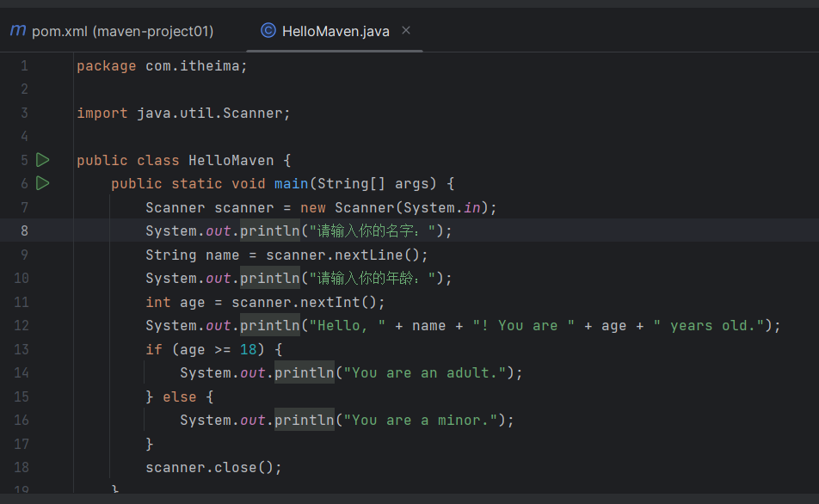
Task: Click the 'main' method name on line 6
Action: click(292, 184)
